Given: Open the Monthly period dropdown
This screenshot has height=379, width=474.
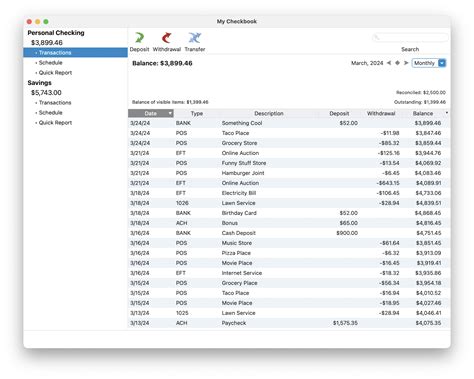Looking at the screenshot, I should [x=429, y=63].
